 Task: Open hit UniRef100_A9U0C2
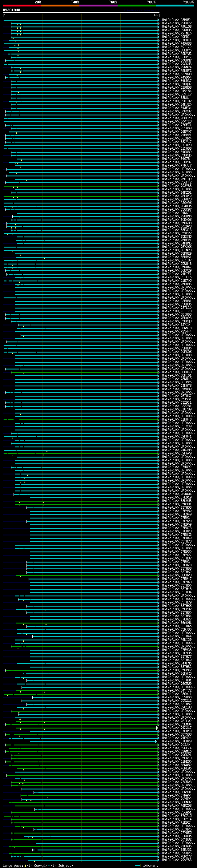tap(177, 23)
